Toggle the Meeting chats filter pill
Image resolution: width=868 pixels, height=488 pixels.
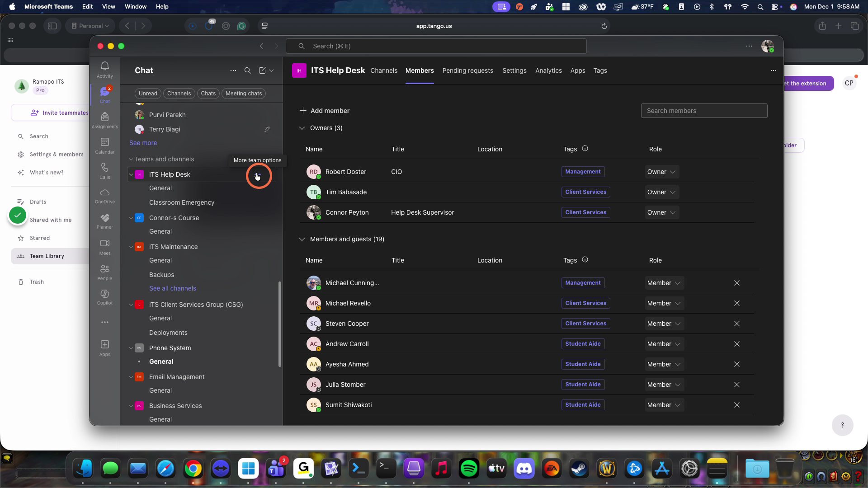point(244,94)
